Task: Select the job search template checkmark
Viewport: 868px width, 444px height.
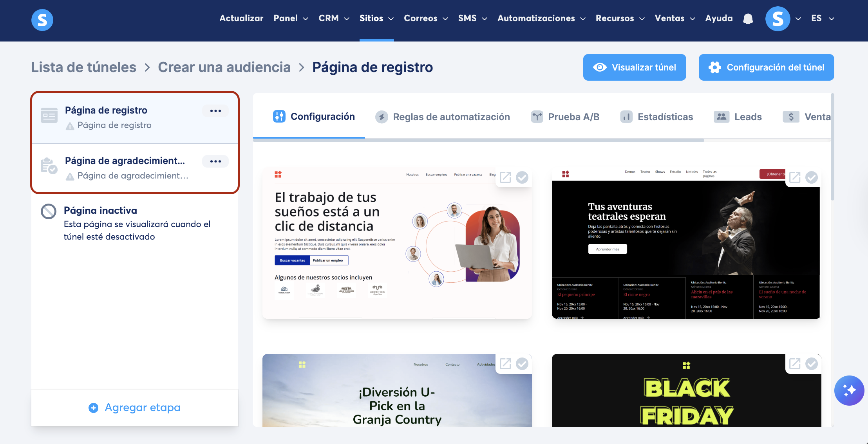Action: point(522,177)
